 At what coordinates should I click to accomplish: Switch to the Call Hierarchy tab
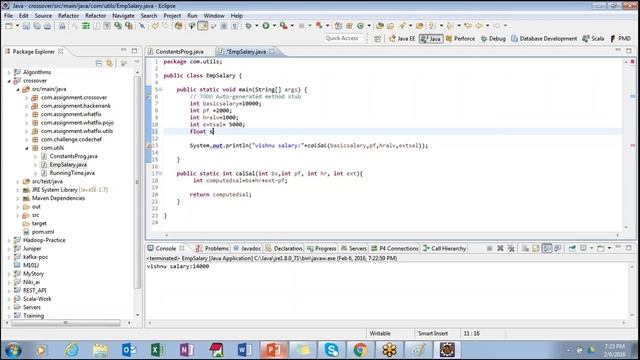click(444, 248)
